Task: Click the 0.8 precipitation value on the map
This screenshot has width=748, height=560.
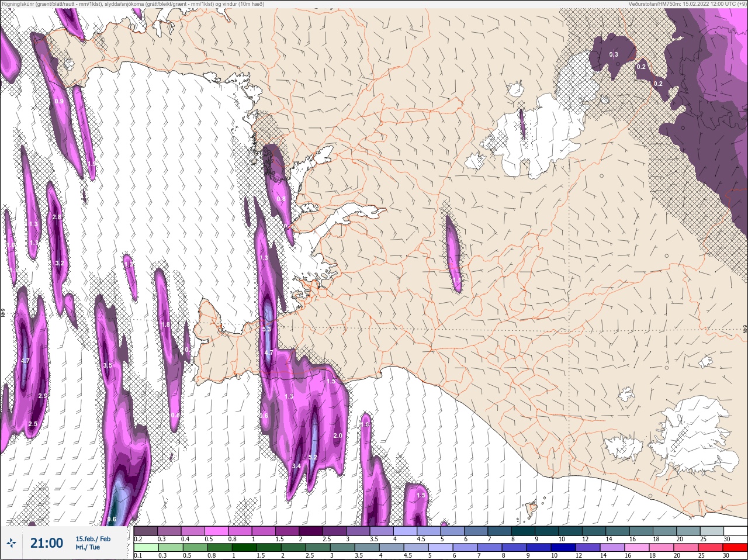Action: tap(281, 199)
